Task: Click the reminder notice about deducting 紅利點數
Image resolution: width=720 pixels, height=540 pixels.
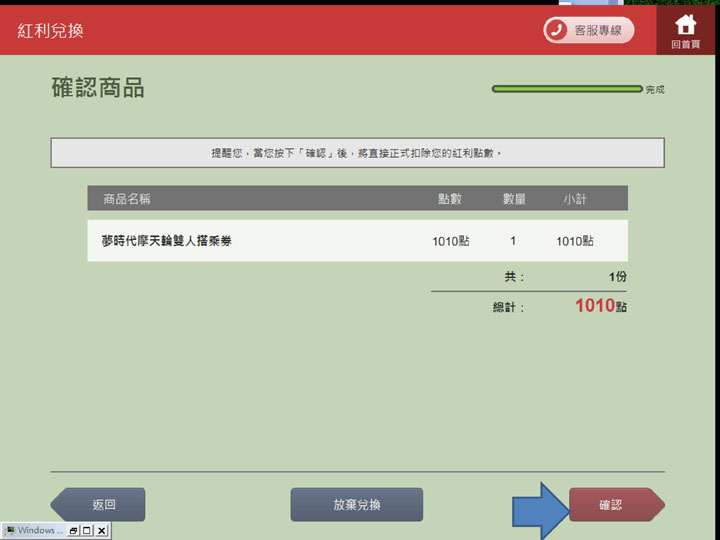Action: click(357, 153)
